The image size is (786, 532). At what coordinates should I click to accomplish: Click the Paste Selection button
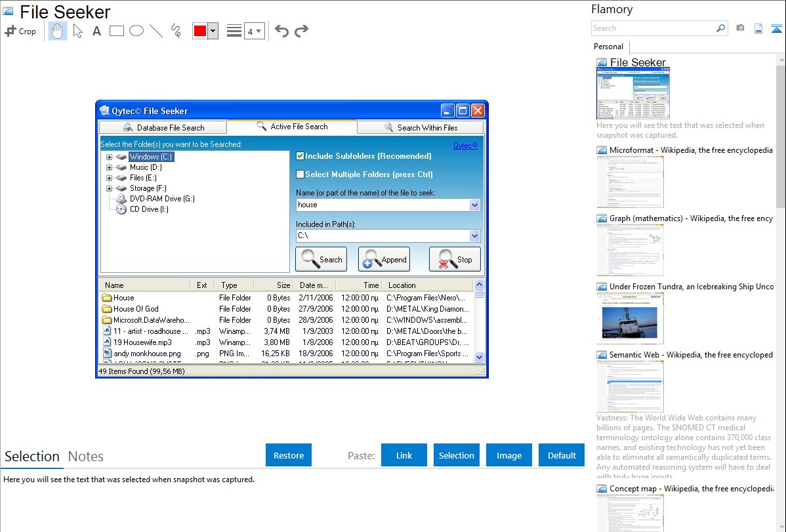coord(457,455)
